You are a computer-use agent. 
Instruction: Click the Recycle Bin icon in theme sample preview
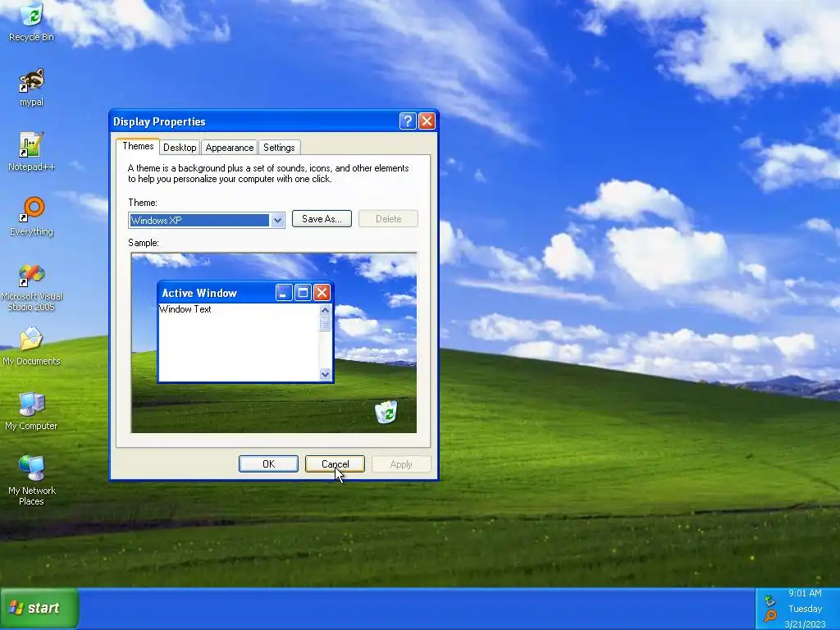pos(386,412)
